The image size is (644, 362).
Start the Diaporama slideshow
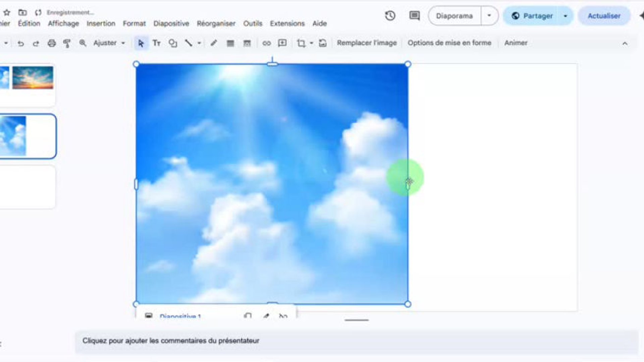[x=454, y=16]
